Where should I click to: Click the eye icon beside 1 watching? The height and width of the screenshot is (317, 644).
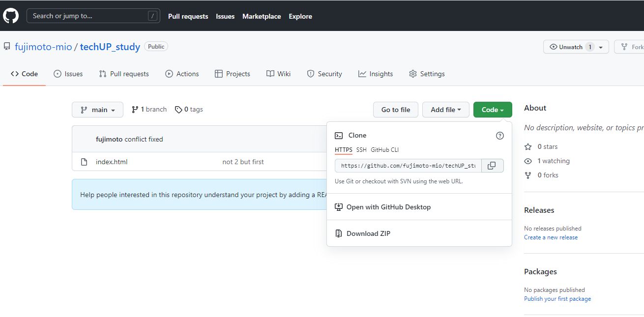click(528, 161)
